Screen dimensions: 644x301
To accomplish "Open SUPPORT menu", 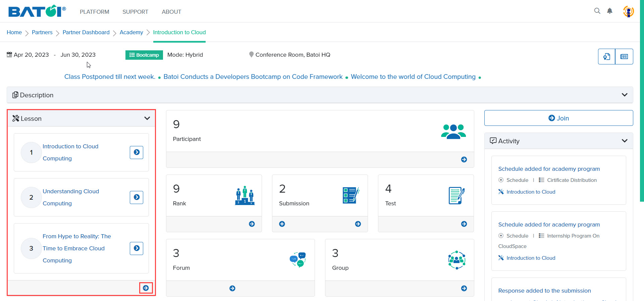I will (135, 12).
